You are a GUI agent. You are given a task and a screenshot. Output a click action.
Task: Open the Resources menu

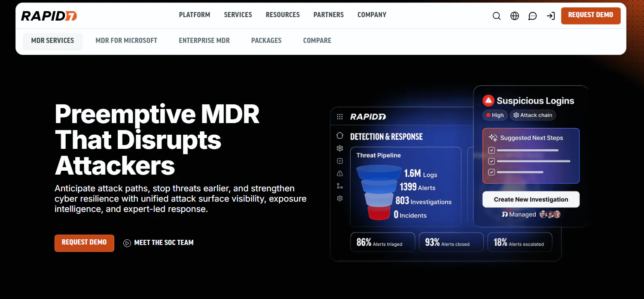click(283, 15)
